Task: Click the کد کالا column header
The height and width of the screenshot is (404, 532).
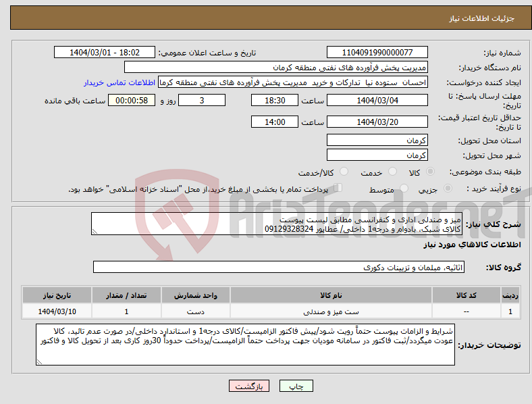Action: click(x=467, y=295)
